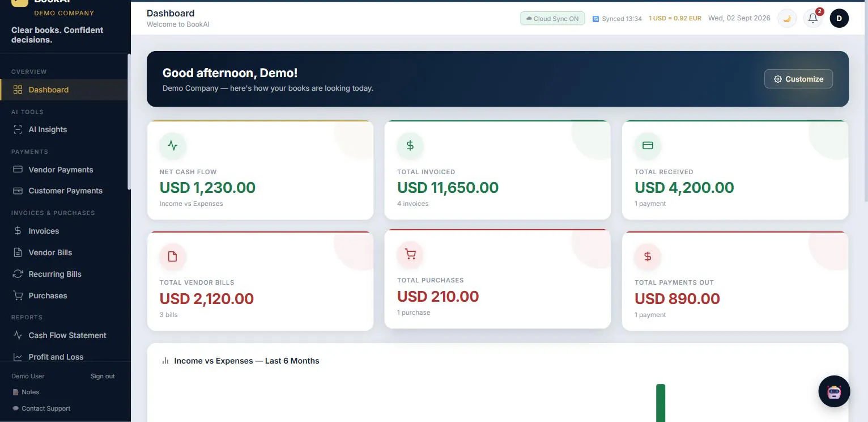
Task: Click the Contact Support link
Action: (41, 408)
